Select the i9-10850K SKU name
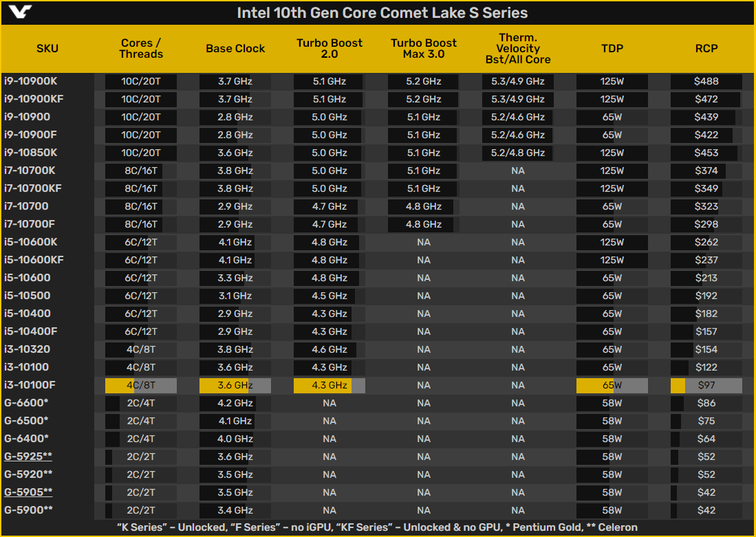This screenshot has width=756, height=537. 30,153
